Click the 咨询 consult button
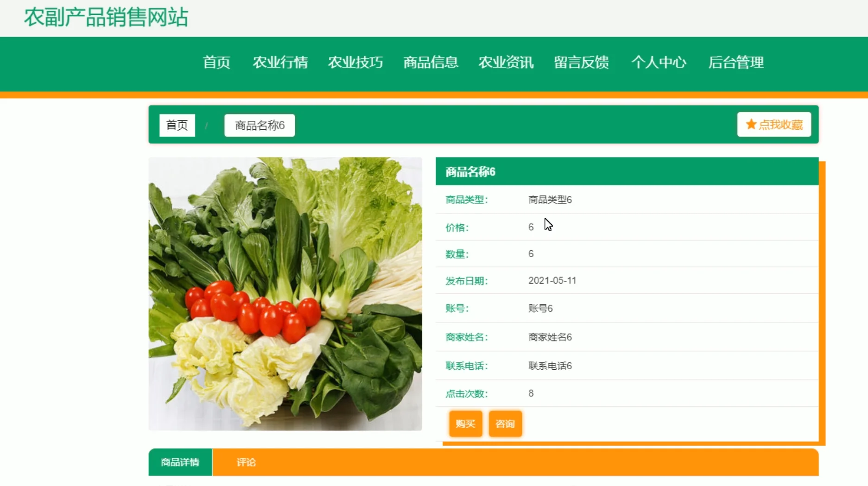The image size is (868, 486). tap(505, 423)
